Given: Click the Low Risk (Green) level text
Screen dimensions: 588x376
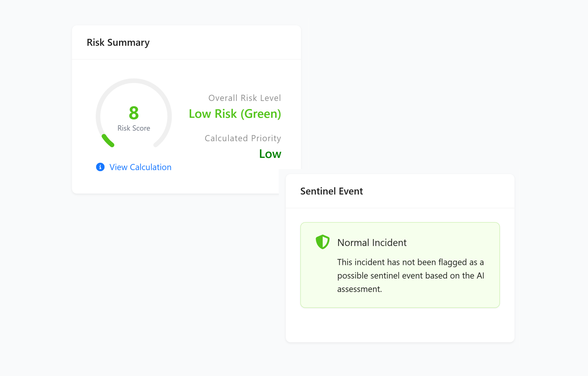Looking at the screenshot, I should tap(235, 114).
